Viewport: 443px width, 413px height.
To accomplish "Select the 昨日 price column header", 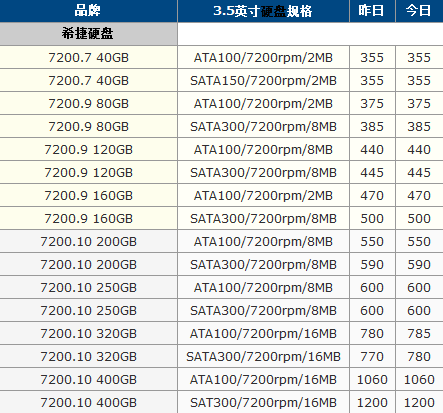I will [x=372, y=11].
